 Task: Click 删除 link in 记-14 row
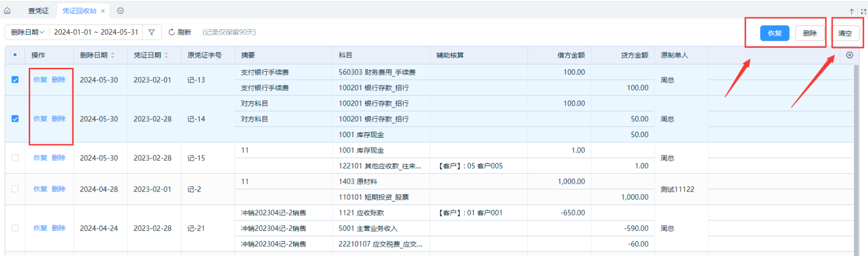[58, 119]
